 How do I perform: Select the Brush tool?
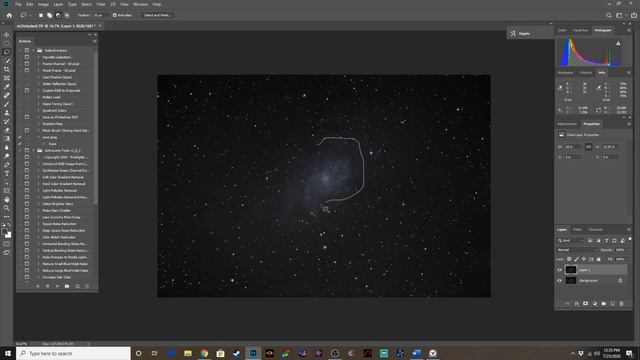tap(7, 104)
